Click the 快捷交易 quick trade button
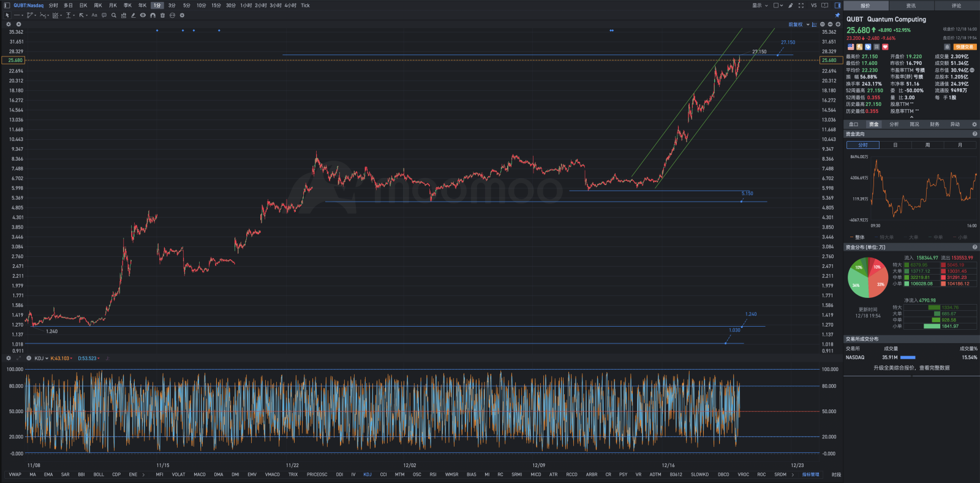 [965, 47]
